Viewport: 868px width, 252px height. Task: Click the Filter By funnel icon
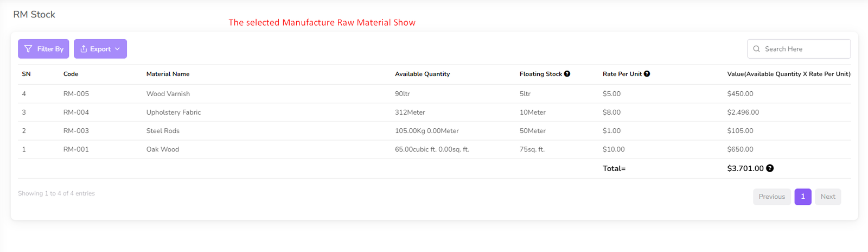[28, 49]
